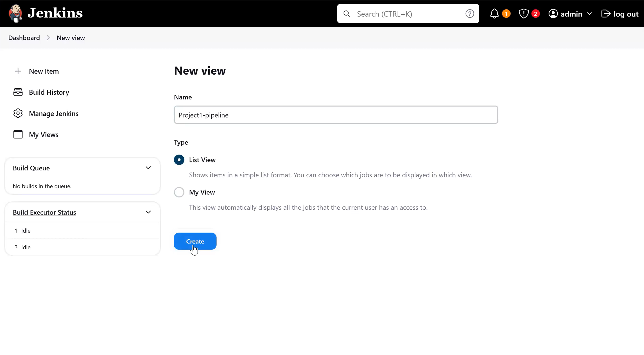Click the search help question mark icon
The width and height of the screenshot is (644, 355).
pos(469,14)
